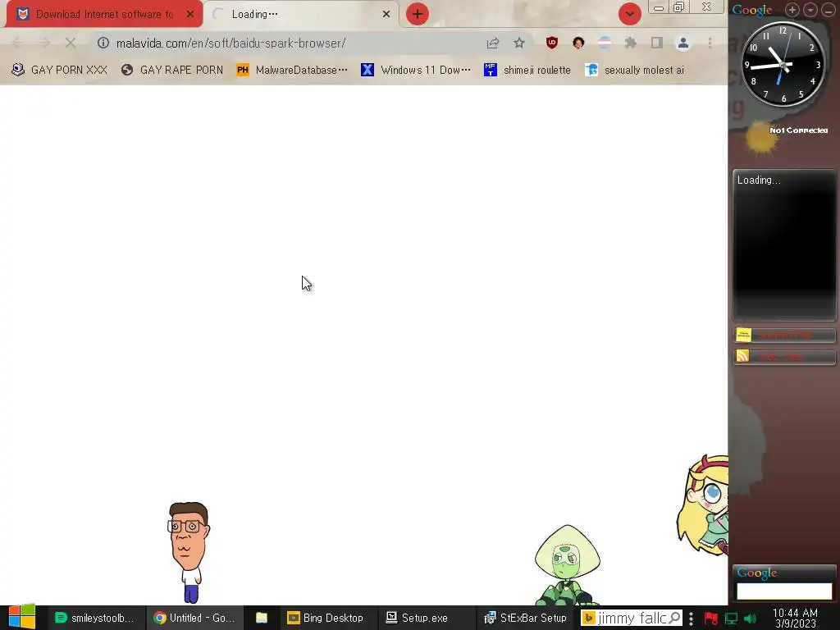Open the volume speaker tray icon

pos(750,619)
